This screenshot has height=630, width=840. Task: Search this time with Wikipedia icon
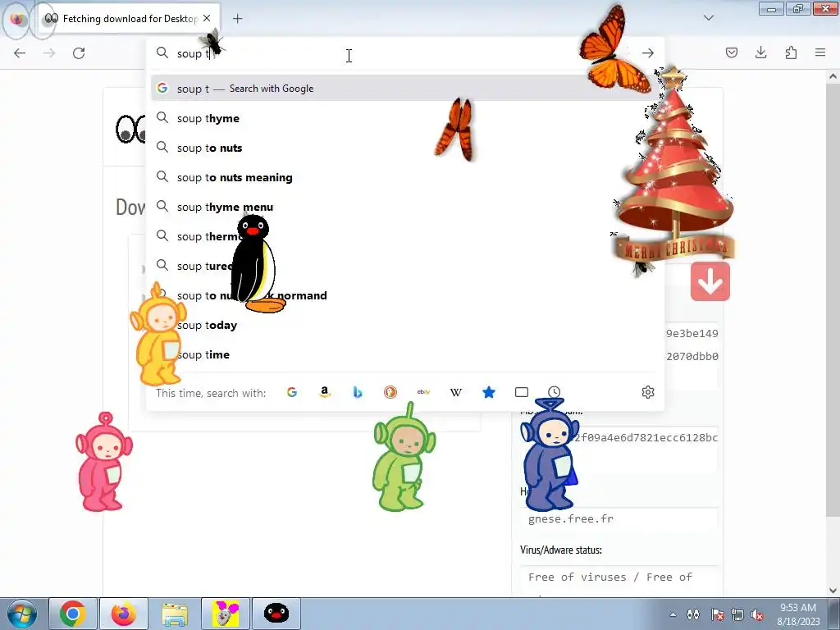coord(456,392)
